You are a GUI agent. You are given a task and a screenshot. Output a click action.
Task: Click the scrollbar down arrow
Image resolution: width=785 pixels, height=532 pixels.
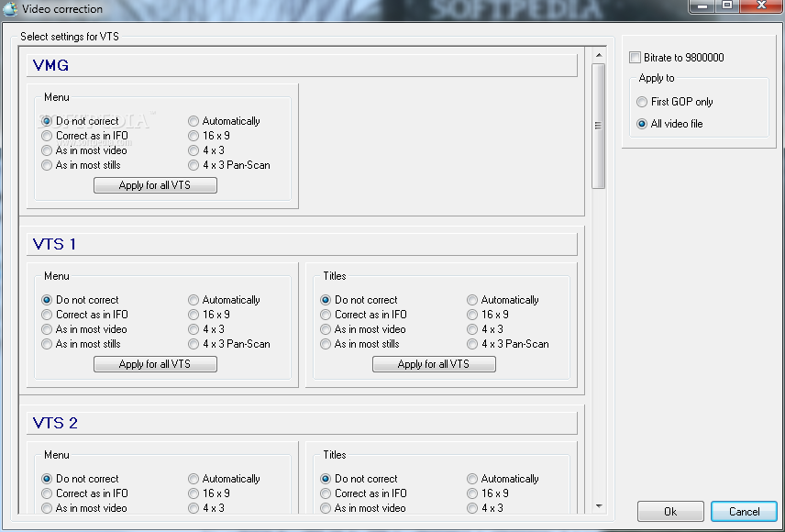tap(599, 506)
